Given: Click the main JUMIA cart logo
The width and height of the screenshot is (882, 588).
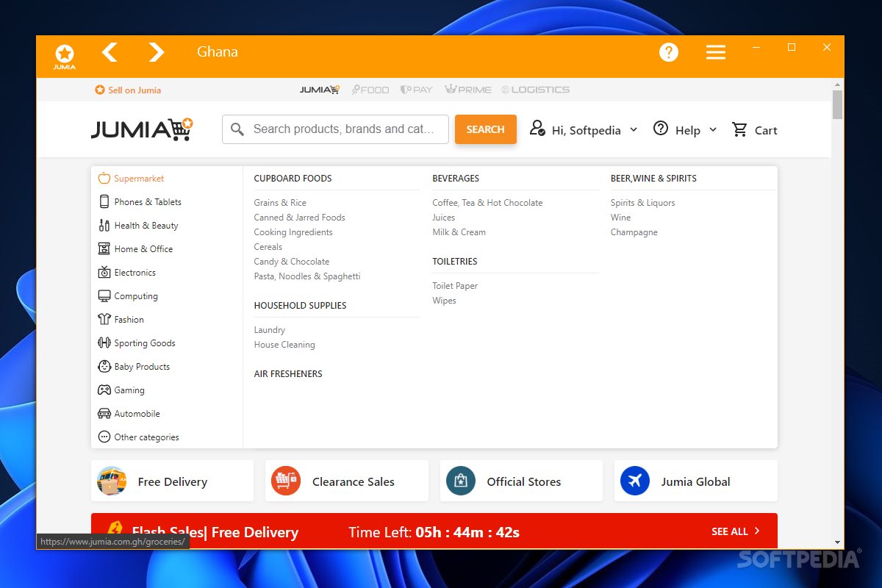Looking at the screenshot, I should (x=142, y=129).
